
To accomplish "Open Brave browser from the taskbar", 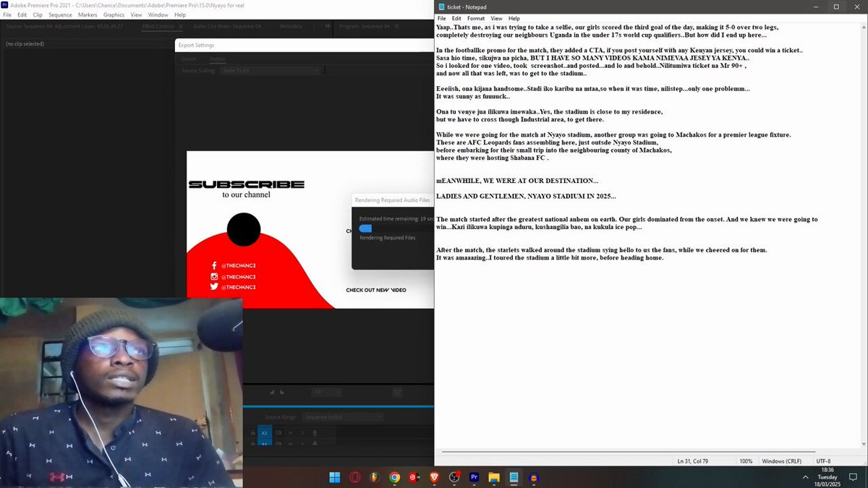I will [434, 477].
